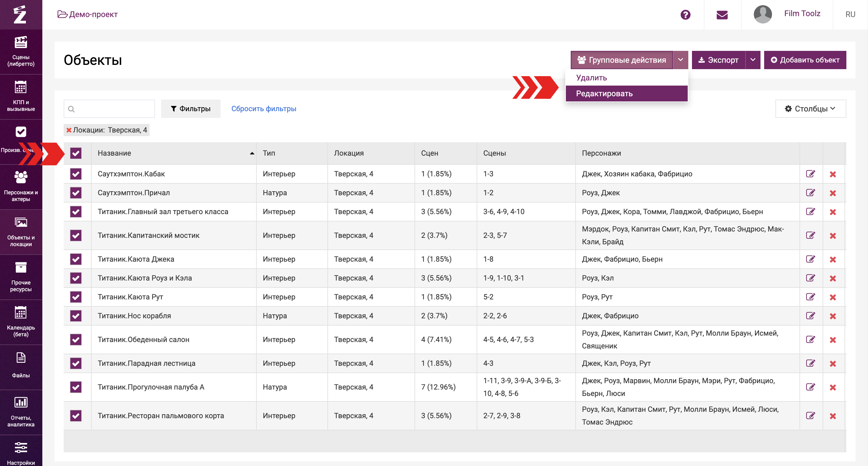Viewport: 868px width, 466px height.
Task: Click the Экспорт button
Action: click(x=718, y=60)
